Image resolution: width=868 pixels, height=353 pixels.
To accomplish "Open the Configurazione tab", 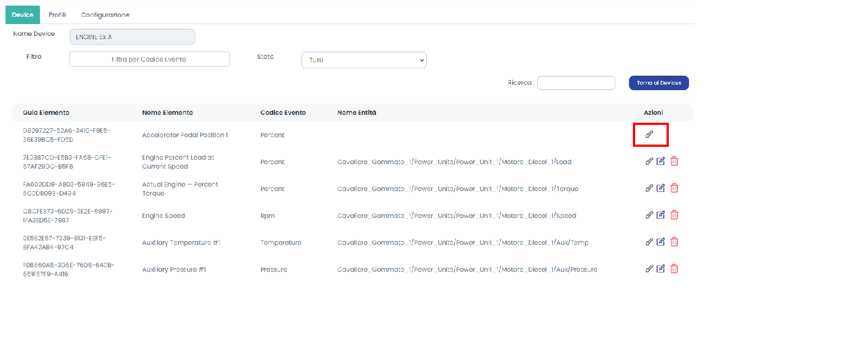I will tap(105, 15).
